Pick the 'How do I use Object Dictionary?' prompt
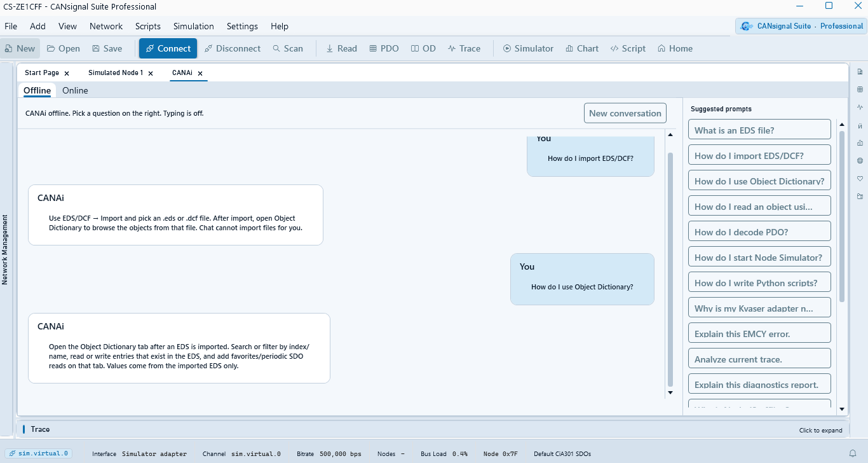Image resolution: width=868 pixels, height=463 pixels. [x=759, y=180]
